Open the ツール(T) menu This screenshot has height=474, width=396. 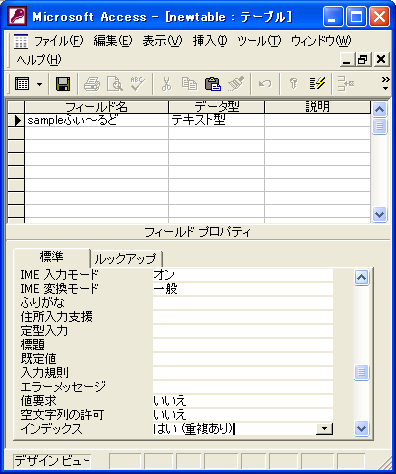click(259, 41)
